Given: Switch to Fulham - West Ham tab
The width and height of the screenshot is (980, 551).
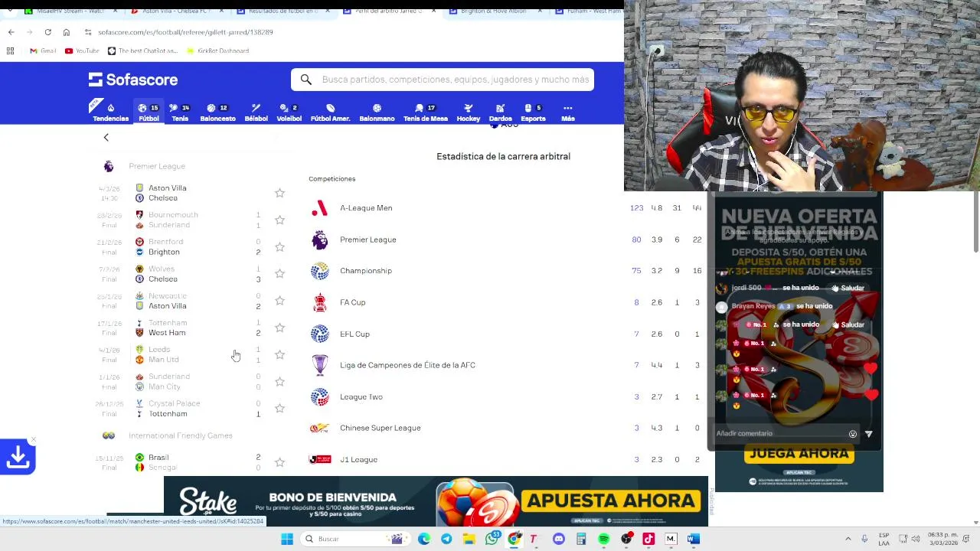Looking at the screenshot, I should point(587,11).
